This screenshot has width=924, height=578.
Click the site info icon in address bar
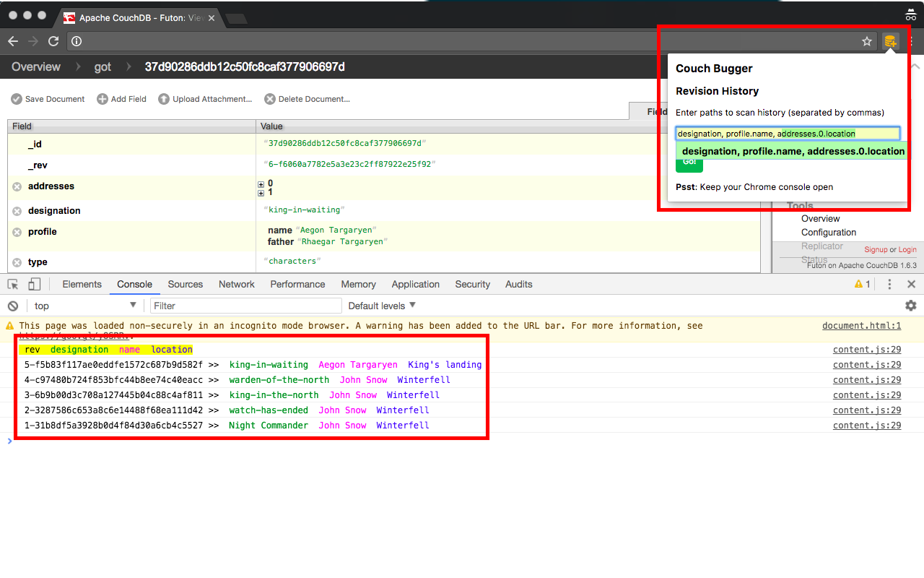77,41
